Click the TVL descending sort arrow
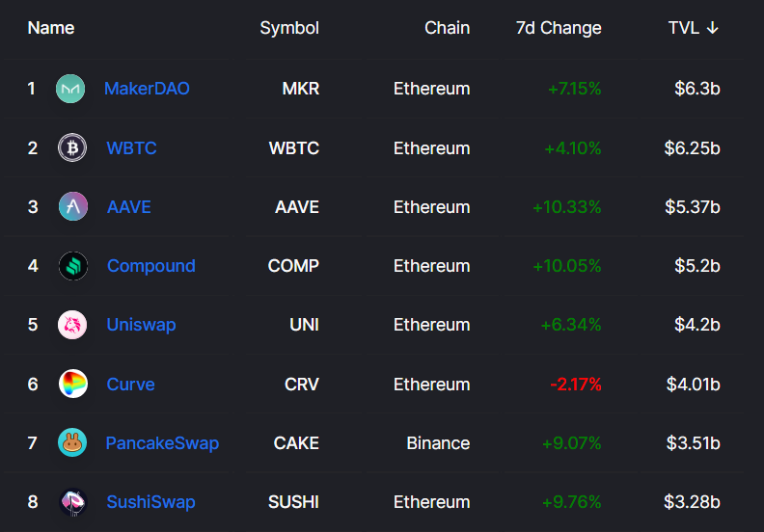The width and height of the screenshot is (764, 532). tap(713, 28)
